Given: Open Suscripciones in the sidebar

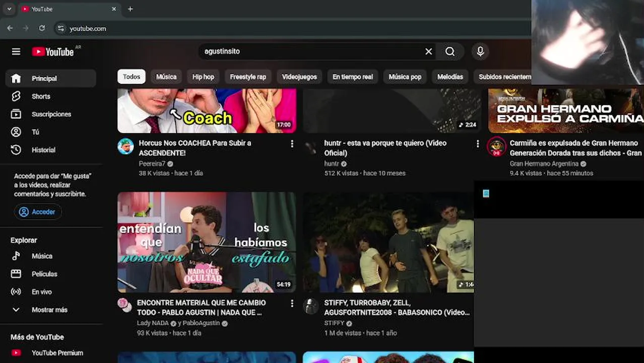Looking at the screenshot, I should coord(50,114).
